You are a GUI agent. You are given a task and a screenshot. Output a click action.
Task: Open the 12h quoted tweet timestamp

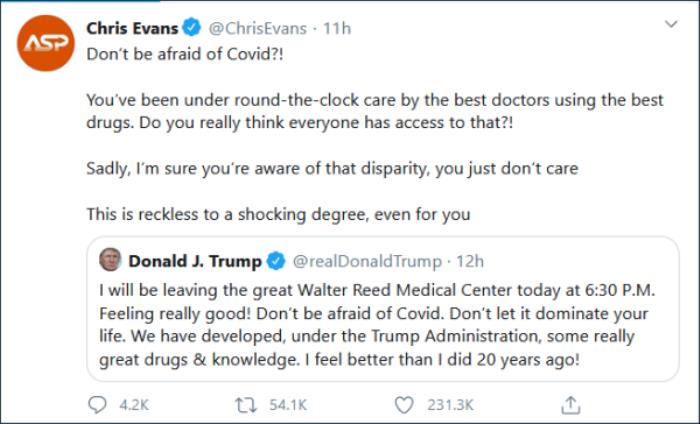pos(470,262)
